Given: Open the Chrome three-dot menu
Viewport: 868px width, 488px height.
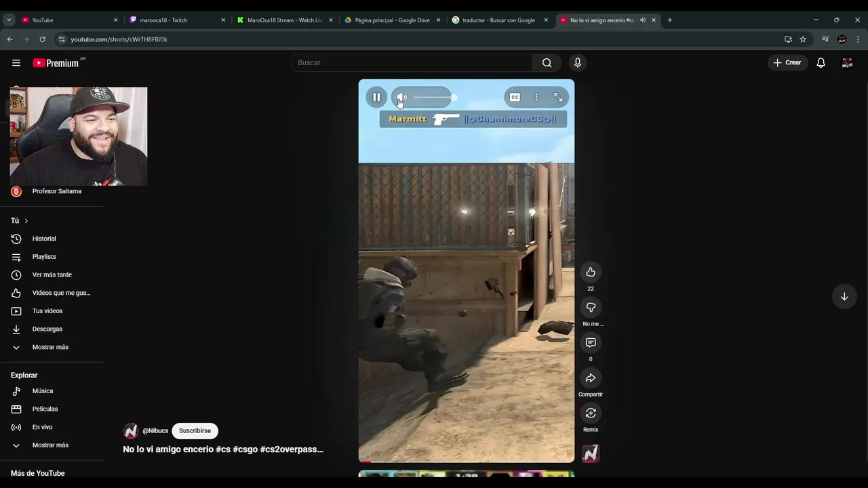Looking at the screenshot, I should (x=857, y=39).
